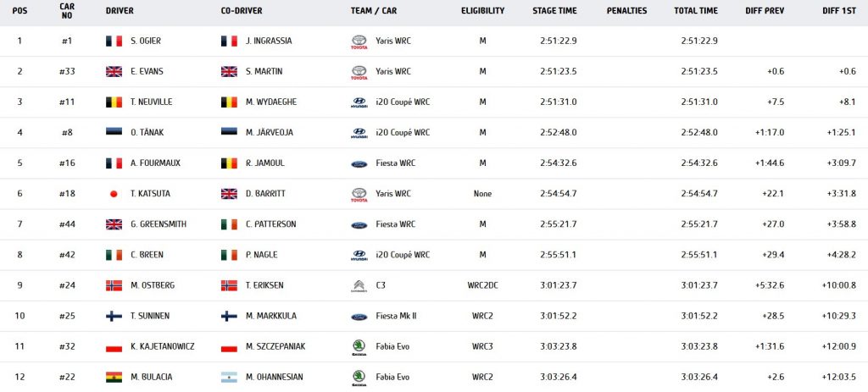Select the POS column header
Screen dimensions: 868x392
19,11
